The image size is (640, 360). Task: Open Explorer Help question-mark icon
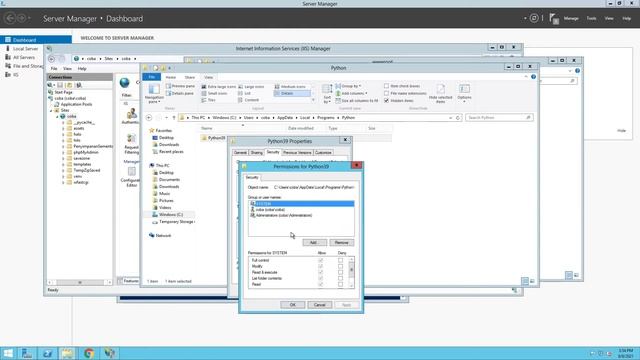pos(533,77)
